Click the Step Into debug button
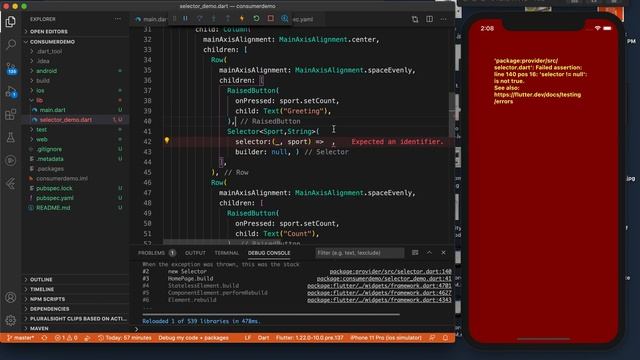The image size is (640, 360). tap(213, 19)
